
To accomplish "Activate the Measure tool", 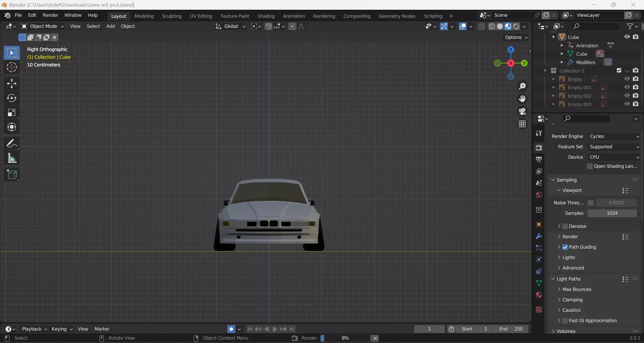I will 12,158.
